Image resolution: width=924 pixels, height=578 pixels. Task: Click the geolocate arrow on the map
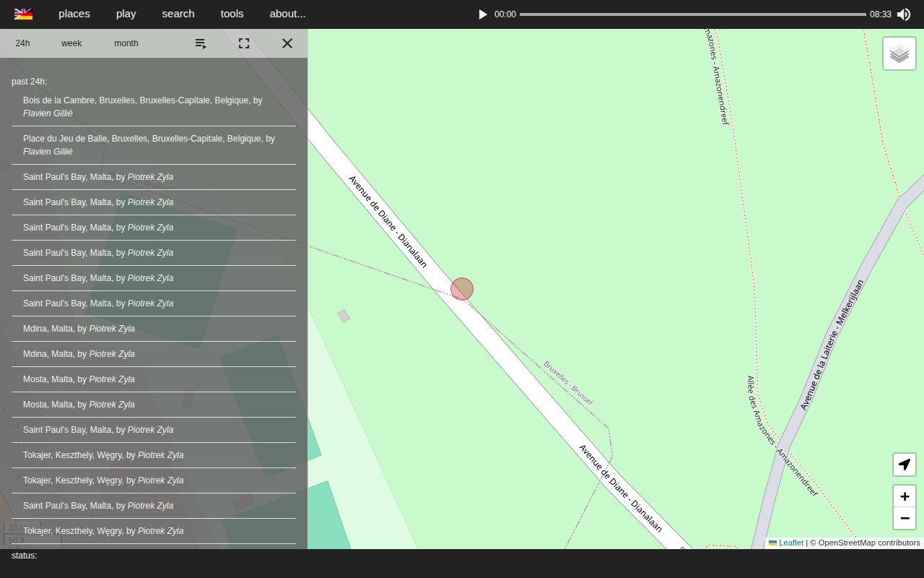point(904,465)
